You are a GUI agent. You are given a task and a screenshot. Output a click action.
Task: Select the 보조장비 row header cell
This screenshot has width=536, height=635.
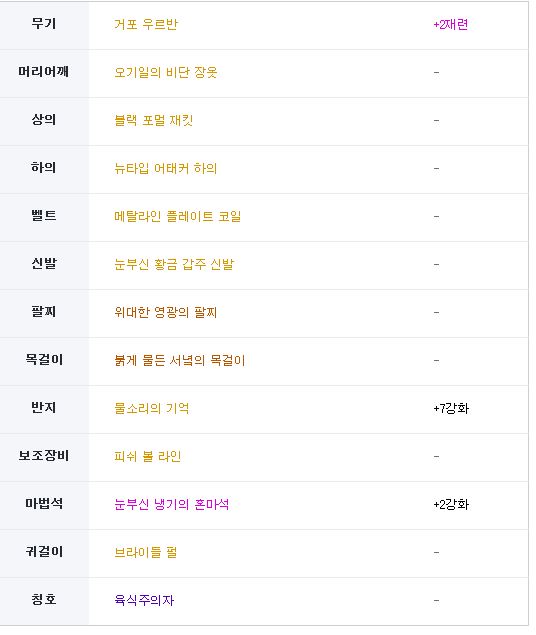tap(44, 456)
